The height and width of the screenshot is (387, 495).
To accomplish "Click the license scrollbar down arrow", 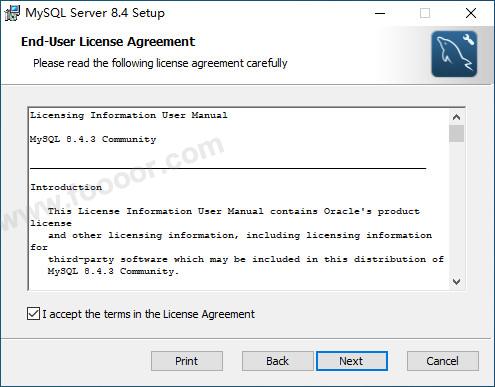I will 456,282.
